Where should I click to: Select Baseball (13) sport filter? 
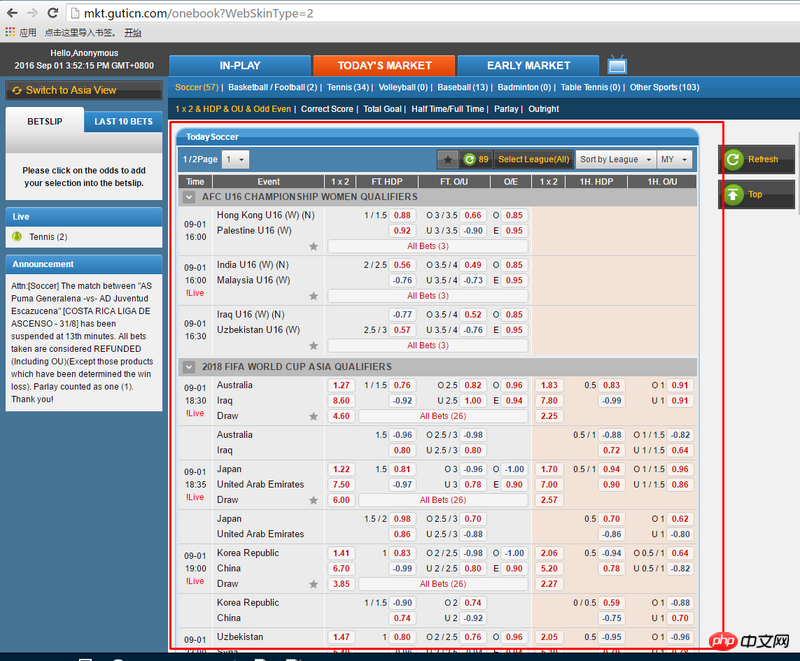(x=462, y=87)
